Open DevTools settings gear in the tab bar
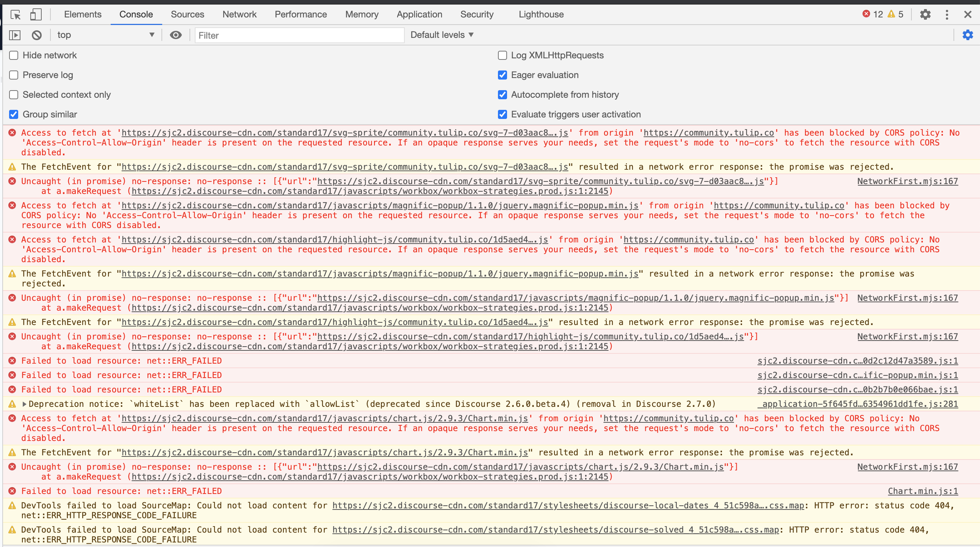Viewport: 980px width, 547px height. tap(925, 14)
